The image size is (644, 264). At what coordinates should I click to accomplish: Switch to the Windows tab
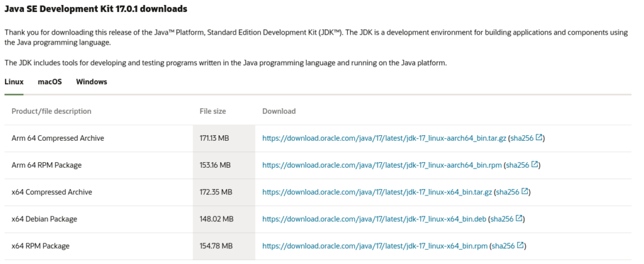click(x=92, y=82)
